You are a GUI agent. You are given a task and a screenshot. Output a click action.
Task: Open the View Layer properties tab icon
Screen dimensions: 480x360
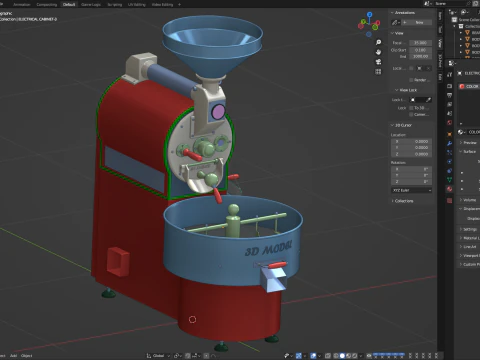click(449, 104)
